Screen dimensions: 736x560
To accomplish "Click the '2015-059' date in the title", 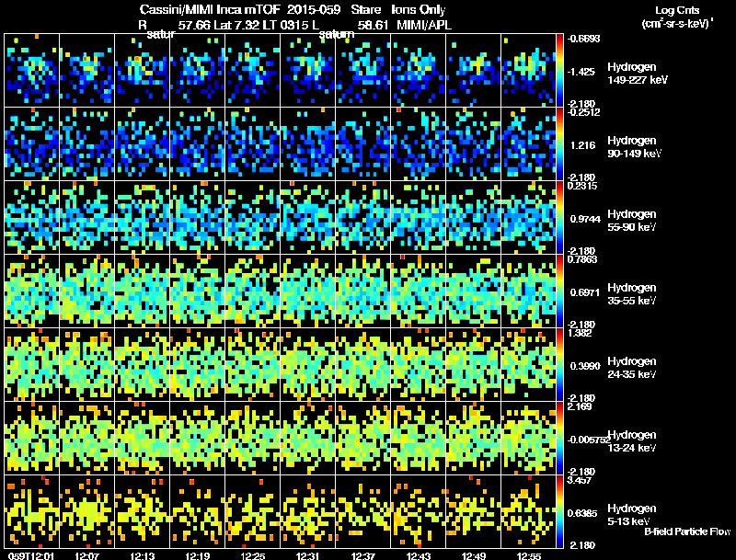I will [x=313, y=10].
